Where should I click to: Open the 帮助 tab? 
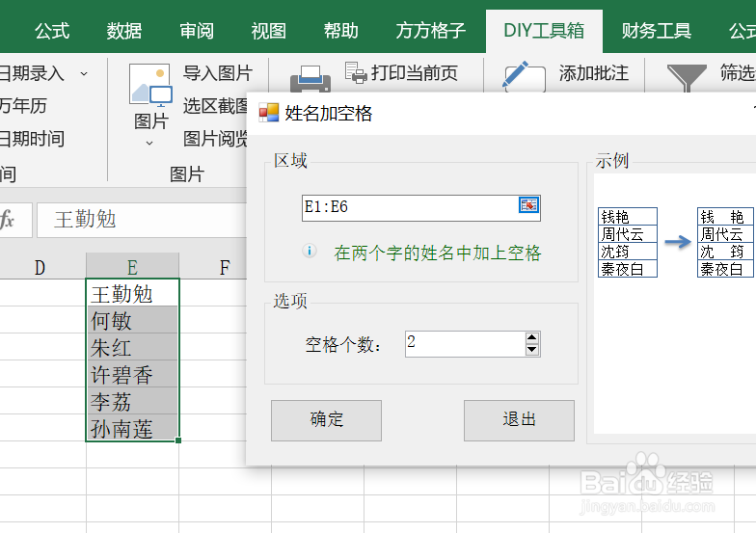click(341, 31)
